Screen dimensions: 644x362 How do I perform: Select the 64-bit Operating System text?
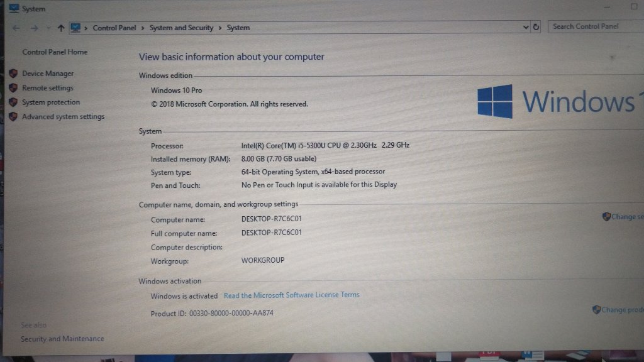[x=313, y=172]
